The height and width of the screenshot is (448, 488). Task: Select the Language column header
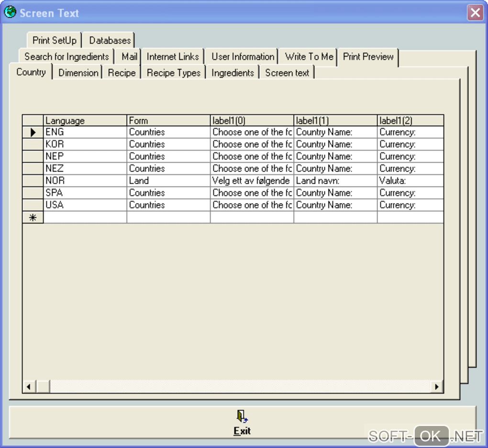coord(85,120)
